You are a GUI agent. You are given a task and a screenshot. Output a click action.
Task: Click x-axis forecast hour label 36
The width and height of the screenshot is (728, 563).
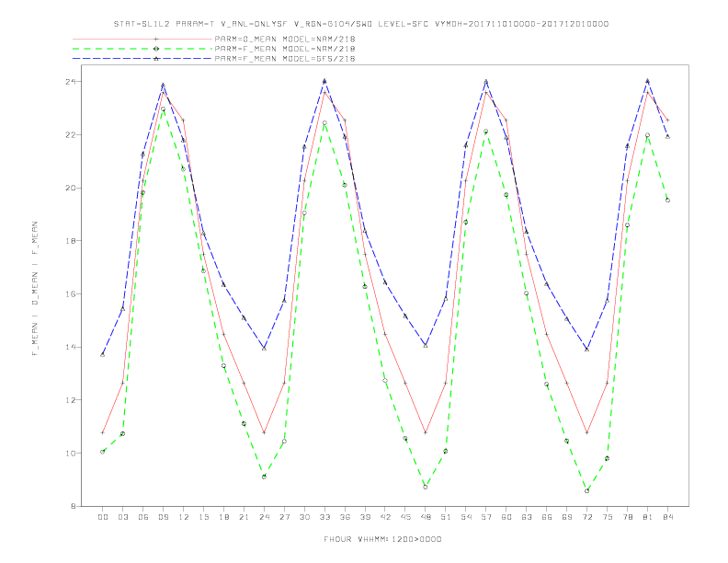point(345,517)
